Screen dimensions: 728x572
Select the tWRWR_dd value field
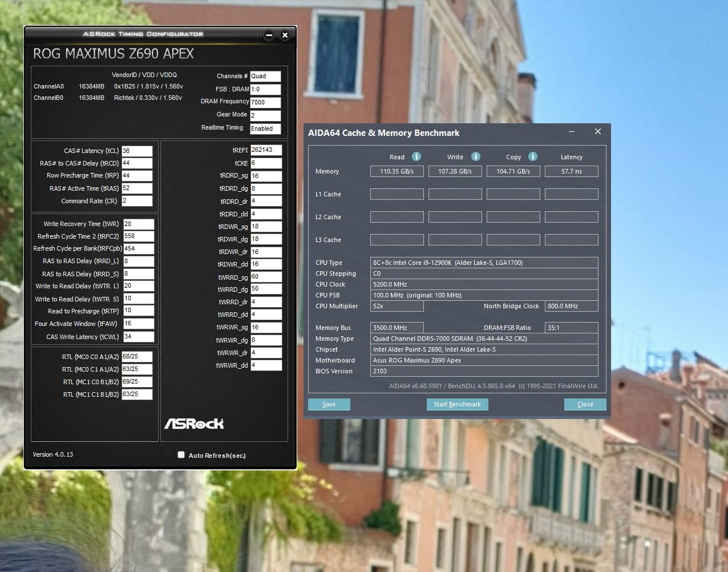click(x=266, y=365)
